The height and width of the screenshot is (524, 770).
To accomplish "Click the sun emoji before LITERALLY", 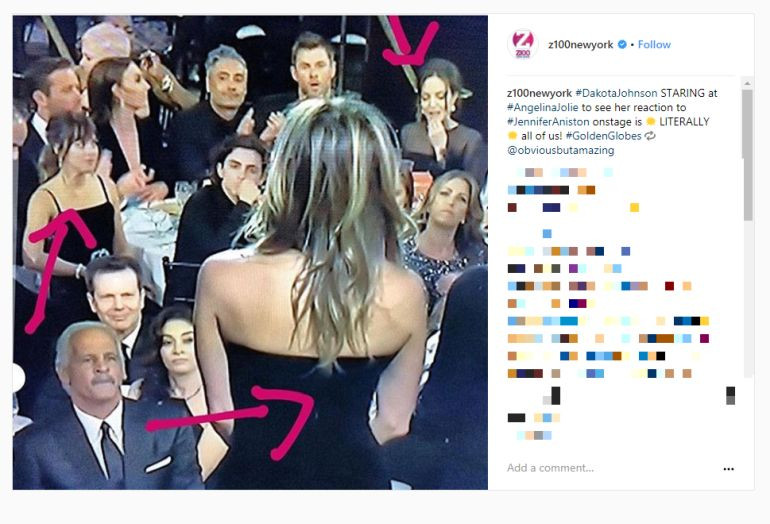I will [x=651, y=122].
